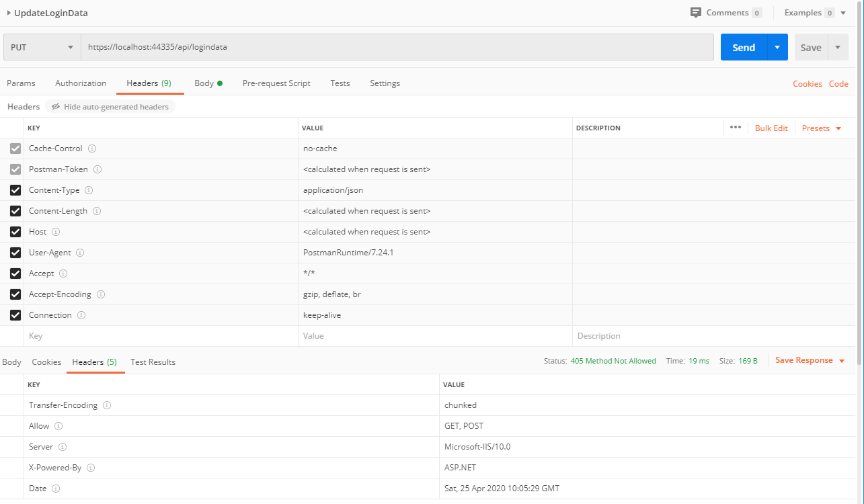Click info icon next to Cache-Control
Viewport: 864px width, 504px height.
(x=92, y=149)
